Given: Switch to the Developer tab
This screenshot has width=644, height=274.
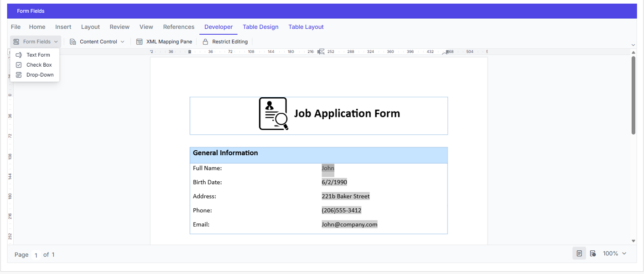Looking at the screenshot, I should 218,27.
